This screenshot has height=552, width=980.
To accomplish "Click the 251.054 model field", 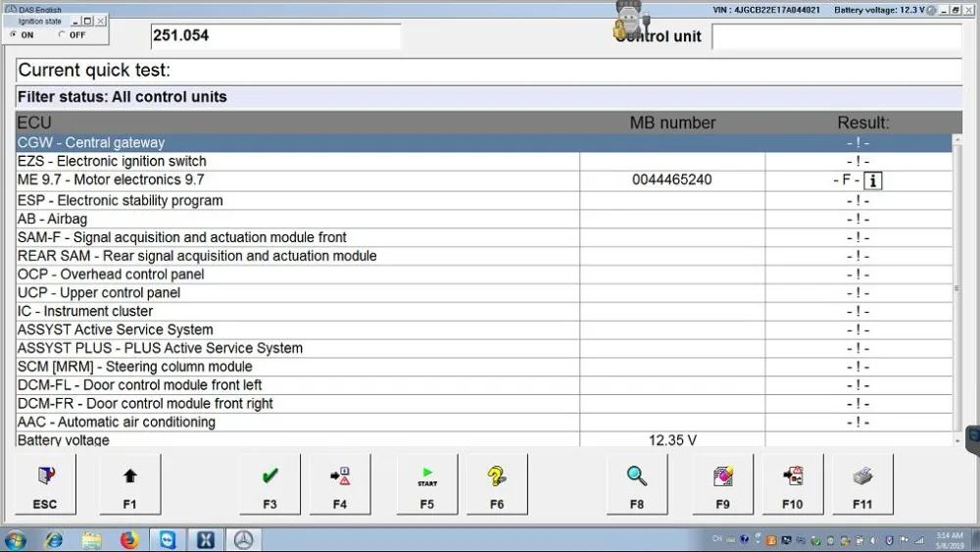I will click(275, 35).
